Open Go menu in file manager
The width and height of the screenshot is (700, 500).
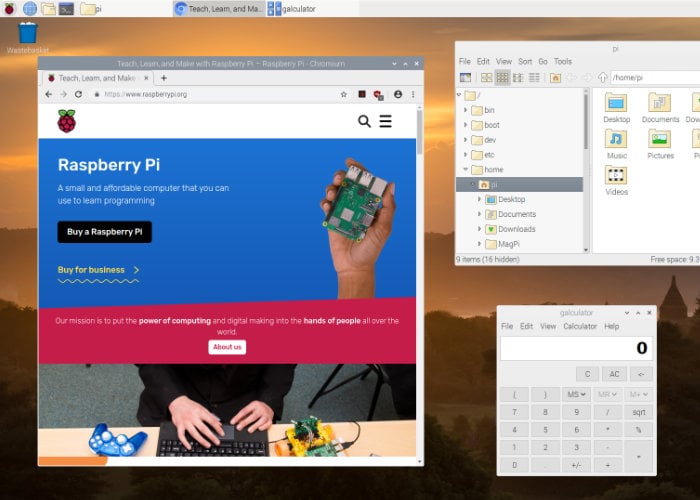543,61
